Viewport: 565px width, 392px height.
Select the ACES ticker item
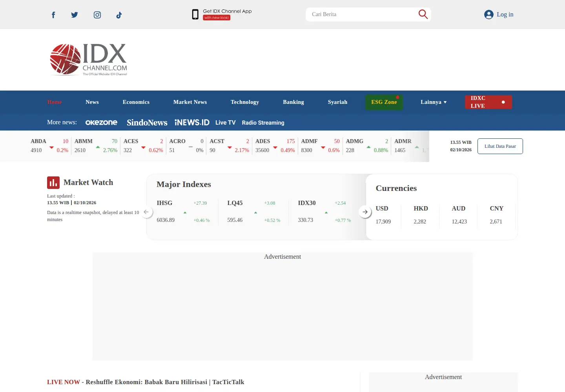coord(143,146)
